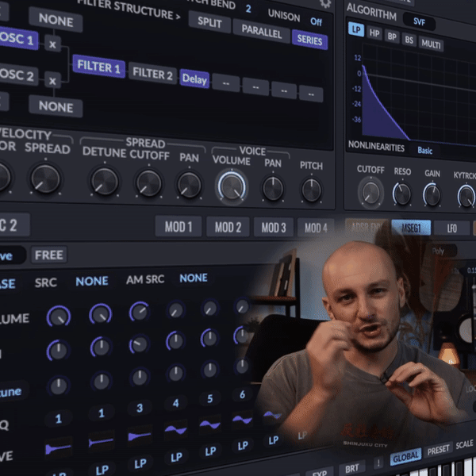Click the filter CUTOFF knob
This screenshot has width=476, height=476.
point(371,193)
